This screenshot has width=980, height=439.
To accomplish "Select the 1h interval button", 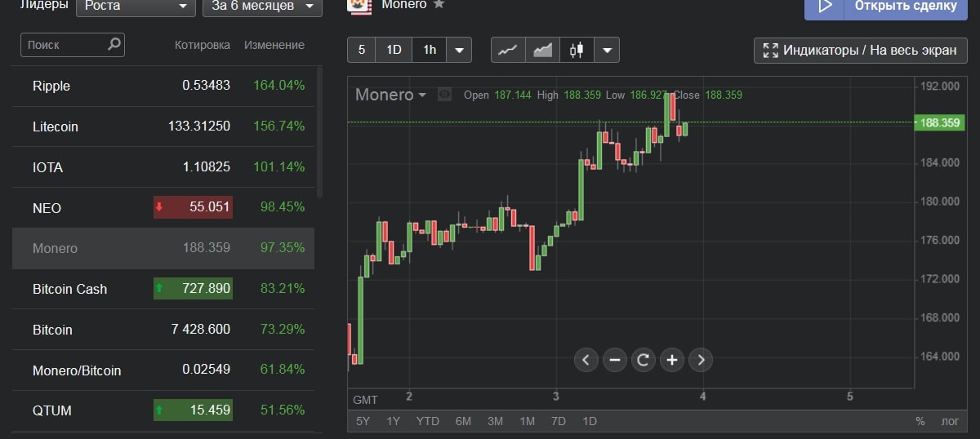I will click(x=430, y=50).
